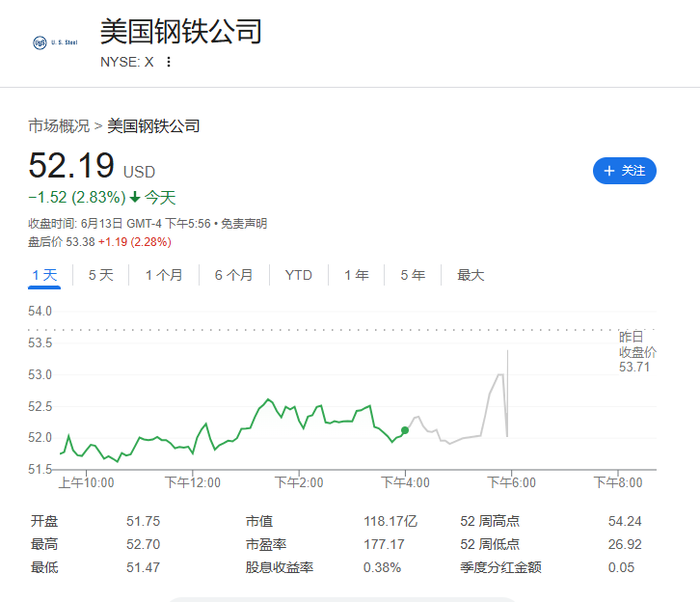Screen dimensions: 700x602
Task: Click the 51.5 price axis label
Action: (x=40, y=469)
